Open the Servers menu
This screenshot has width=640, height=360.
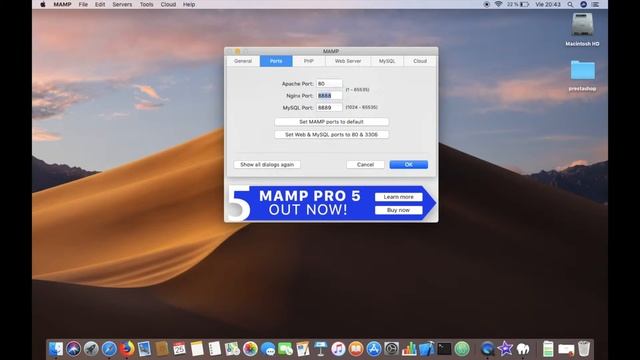pos(122,4)
